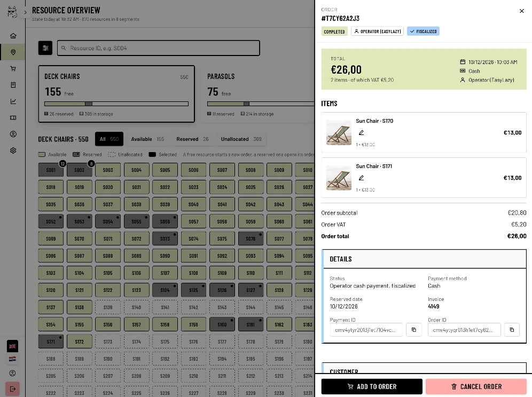
Task: Copy the Order ID
Action: (x=512, y=330)
